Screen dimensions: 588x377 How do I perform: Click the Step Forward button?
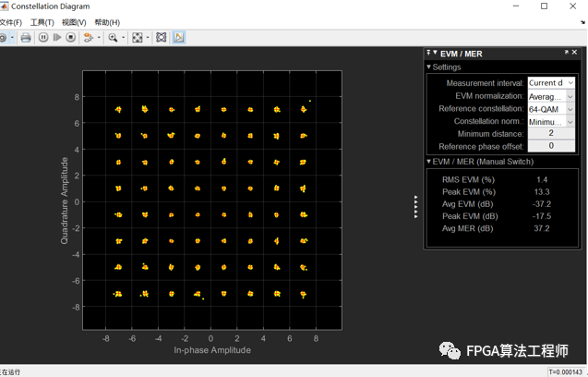pos(57,38)
